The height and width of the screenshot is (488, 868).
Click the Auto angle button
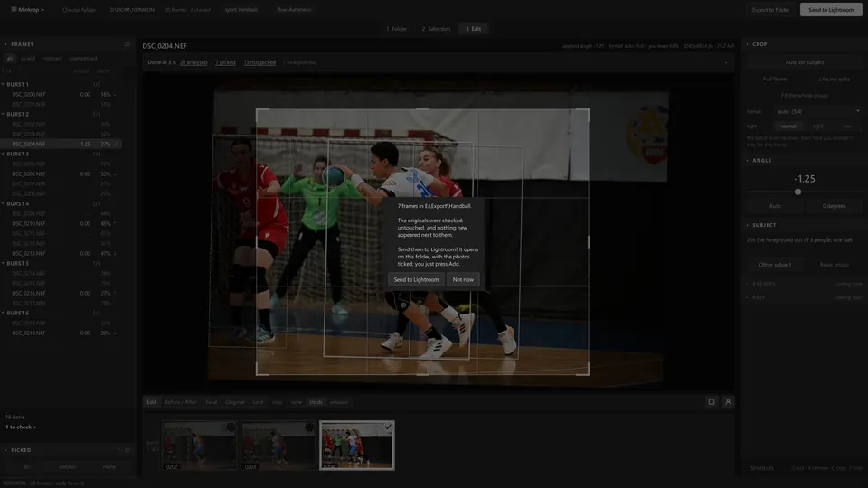[775, 206]
